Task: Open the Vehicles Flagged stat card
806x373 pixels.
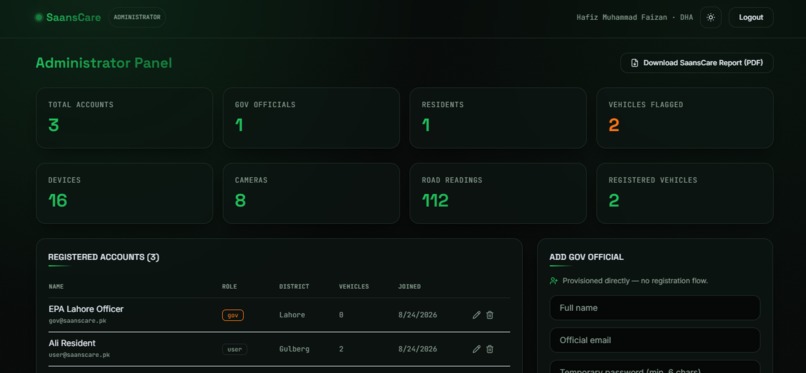Action: point(685,118)
